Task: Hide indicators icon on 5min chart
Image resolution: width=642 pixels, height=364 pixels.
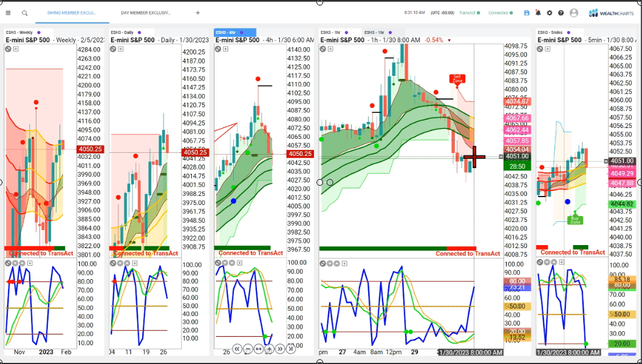Action: (x=540, y=49)
